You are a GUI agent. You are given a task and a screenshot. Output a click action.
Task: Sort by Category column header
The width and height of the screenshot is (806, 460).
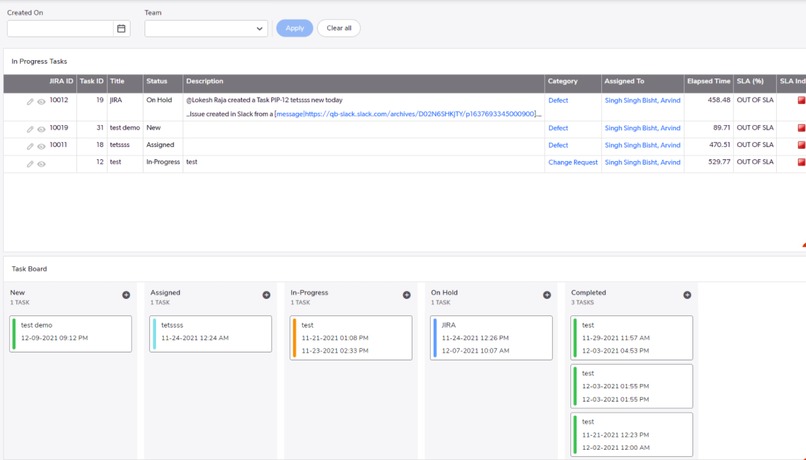(563, 81)
